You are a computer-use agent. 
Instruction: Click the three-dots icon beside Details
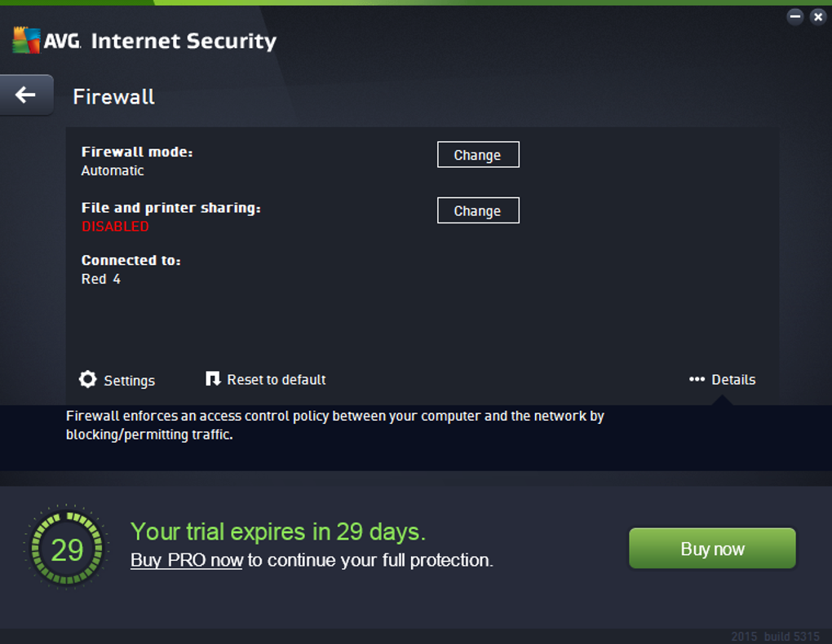click(697, 379)
